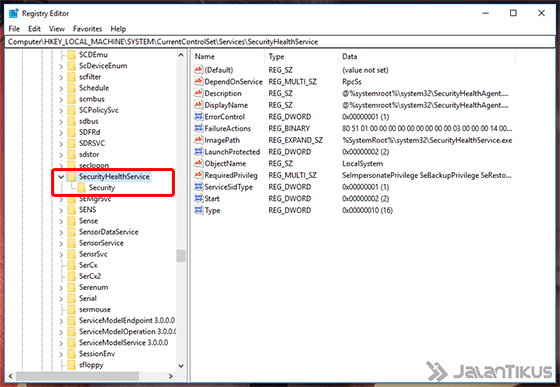The width and height of the screenshot is (560, 387).
Task: Collapse the SecurityHealthService key
Action: [61, 177]
